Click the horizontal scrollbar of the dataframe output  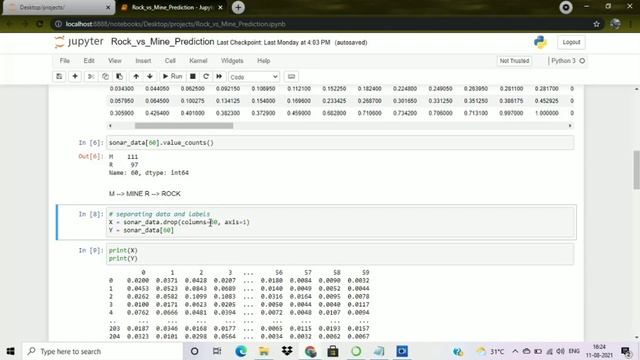pyautogui.click(x=184, y=126)
